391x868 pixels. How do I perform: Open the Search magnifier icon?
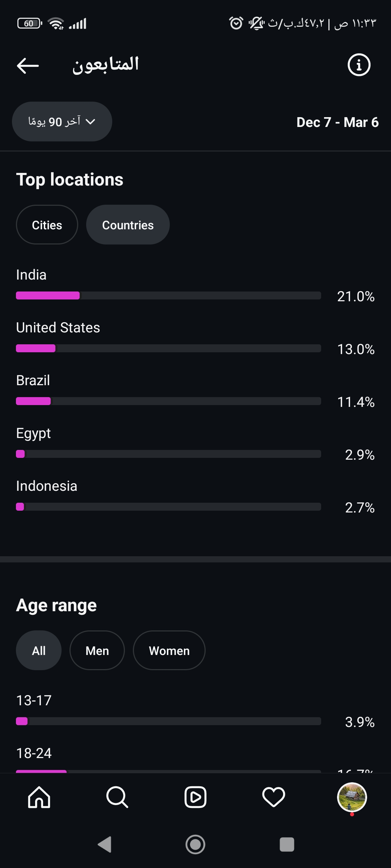coord(117,797)
